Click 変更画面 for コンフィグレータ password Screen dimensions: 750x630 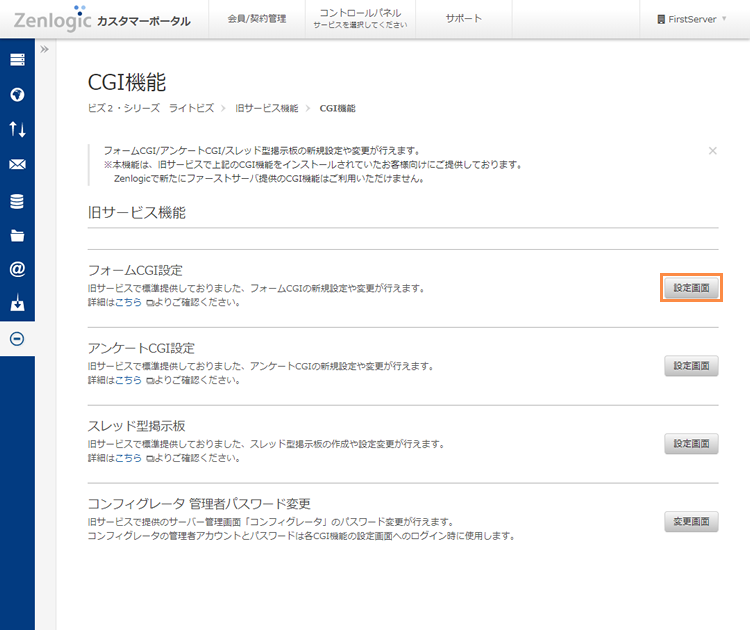(691, 521)
